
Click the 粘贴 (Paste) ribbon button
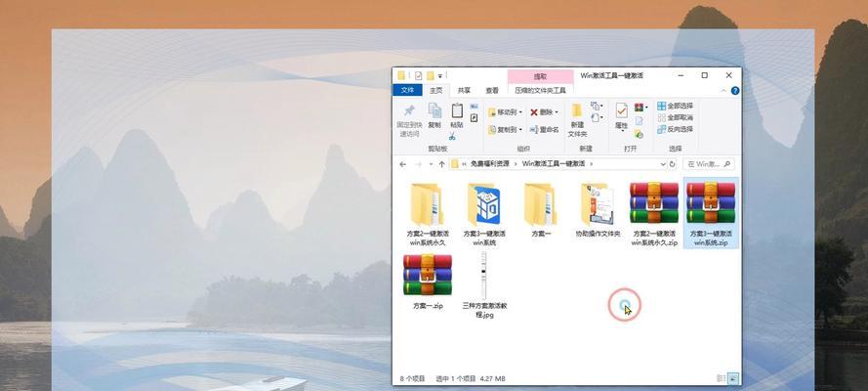(457, 115)
